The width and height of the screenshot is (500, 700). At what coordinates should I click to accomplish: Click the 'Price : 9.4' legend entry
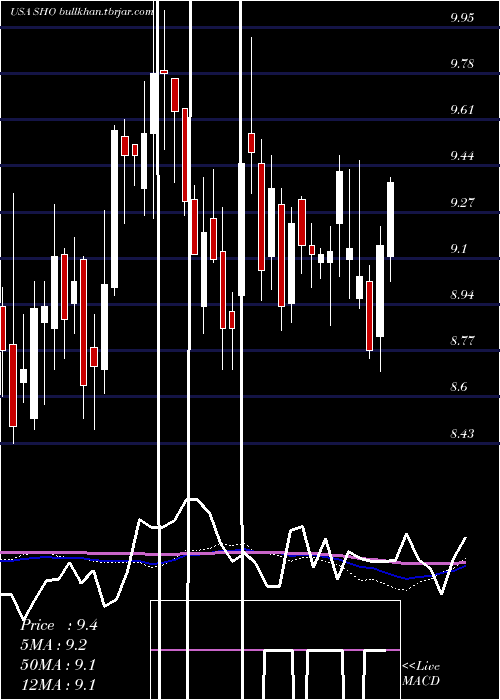coord(59,625)
